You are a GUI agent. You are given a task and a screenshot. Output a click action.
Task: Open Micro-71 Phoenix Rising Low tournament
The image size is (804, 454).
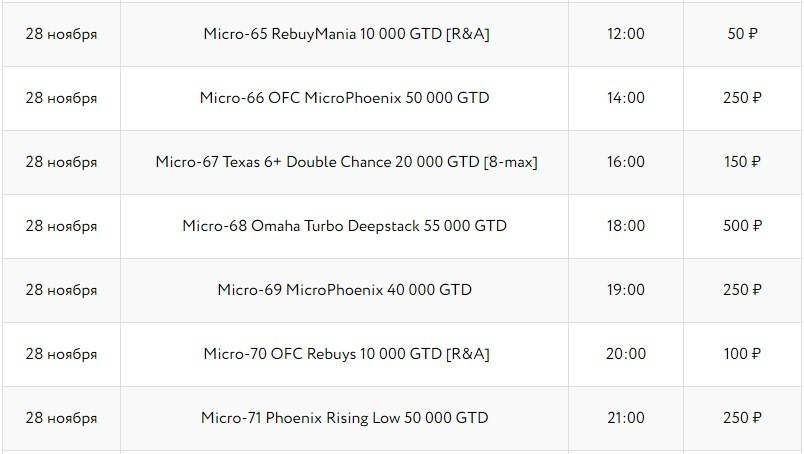344,418
